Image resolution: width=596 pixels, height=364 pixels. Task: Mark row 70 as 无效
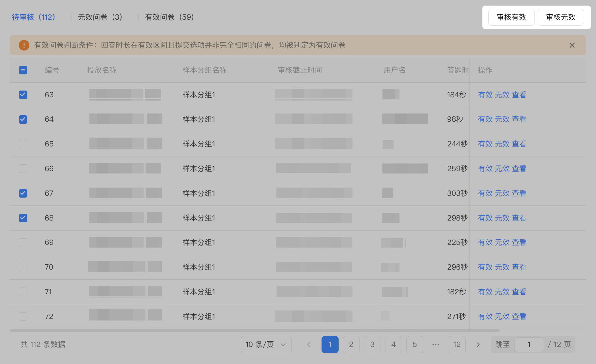502,267
